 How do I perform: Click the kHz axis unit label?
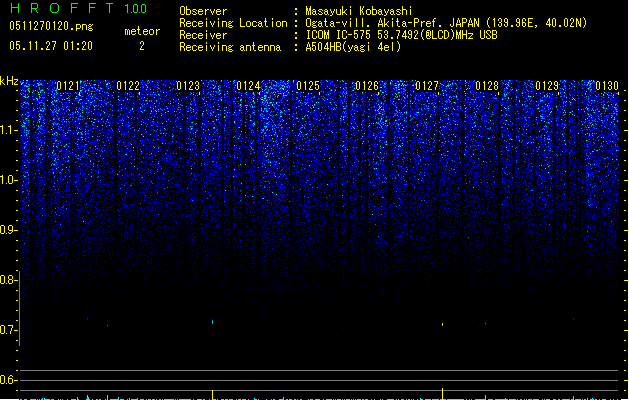pyautogui.click(x=9, y=81)
